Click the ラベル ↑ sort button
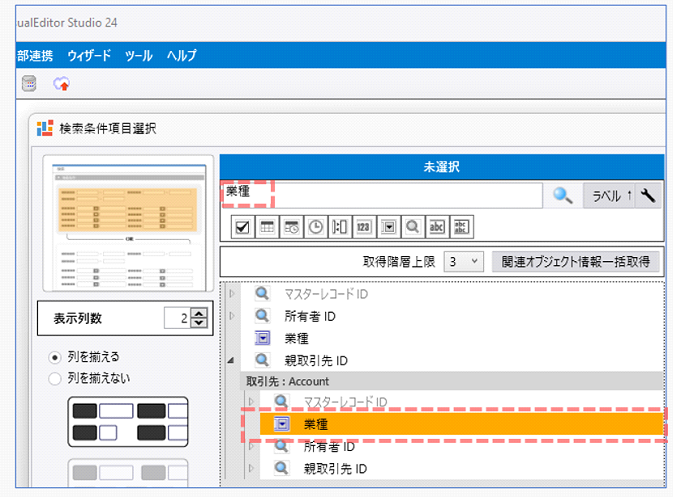673x498 pixels. (x=610, y=196)
